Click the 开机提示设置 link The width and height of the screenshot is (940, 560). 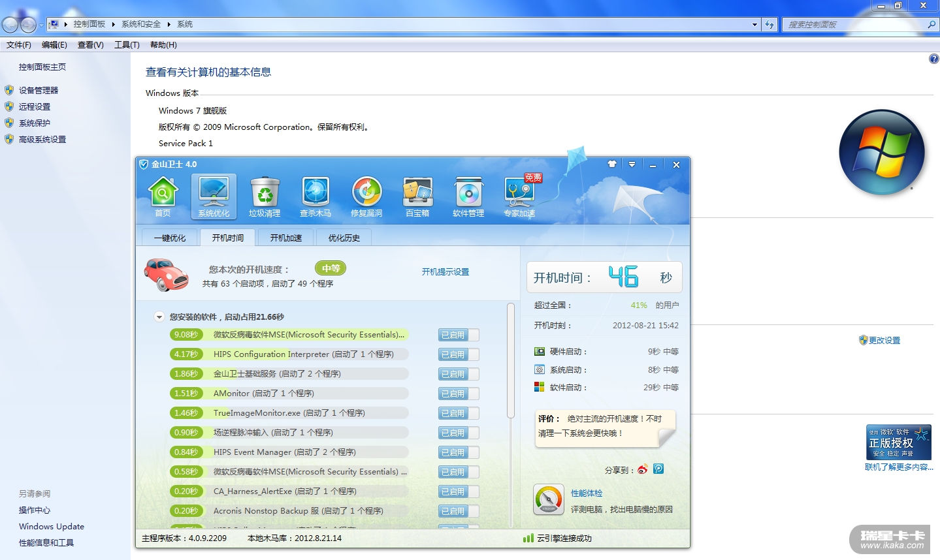point(445,272)
